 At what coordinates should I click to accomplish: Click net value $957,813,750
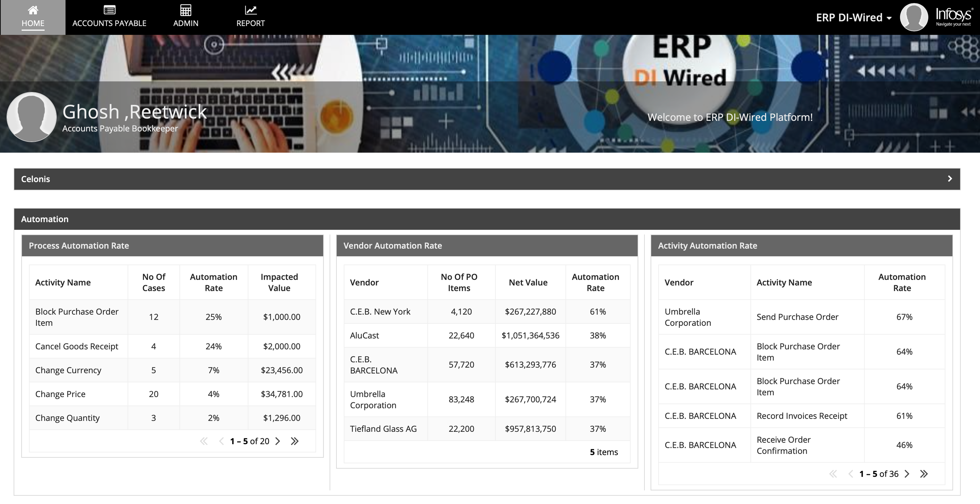click(530, 429)
